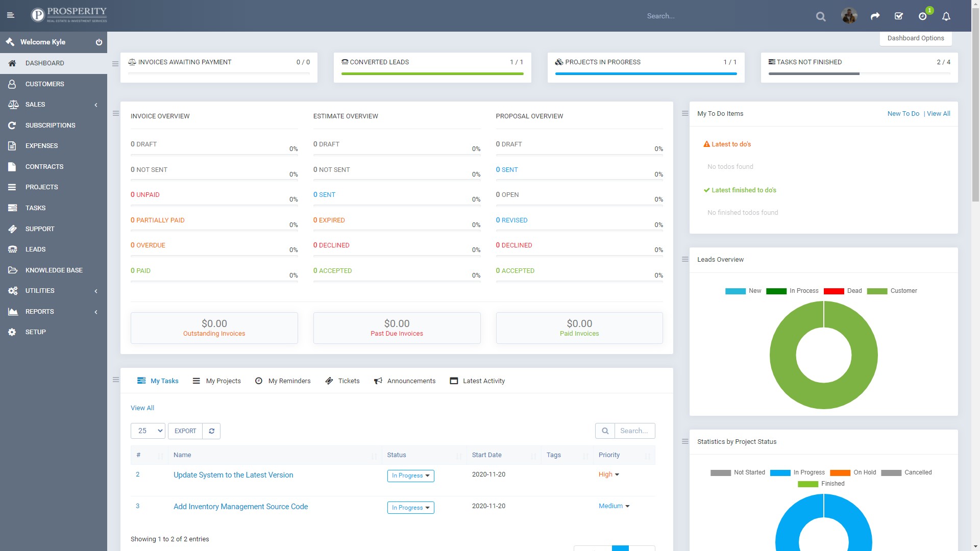Open the to-do checkmark icon in header
Viewport: 980px width, 551px height.
click(x=899, y=16)
